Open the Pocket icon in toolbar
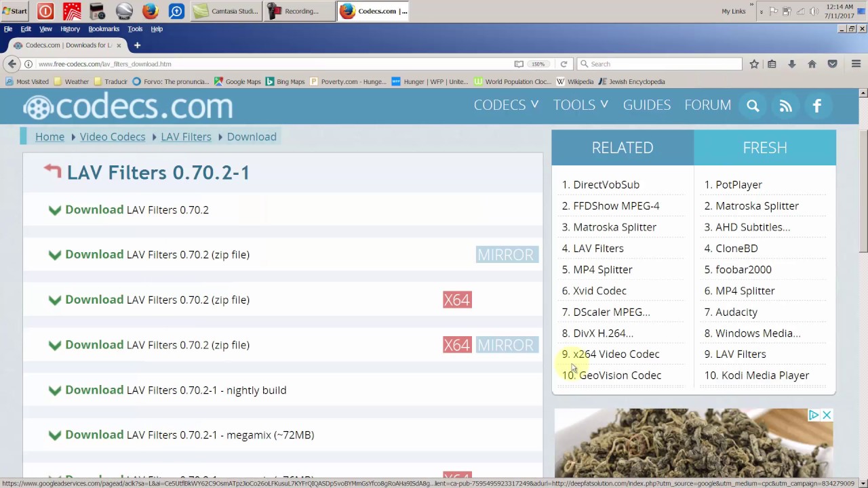 pyautogui.click(x=832, y=64)
